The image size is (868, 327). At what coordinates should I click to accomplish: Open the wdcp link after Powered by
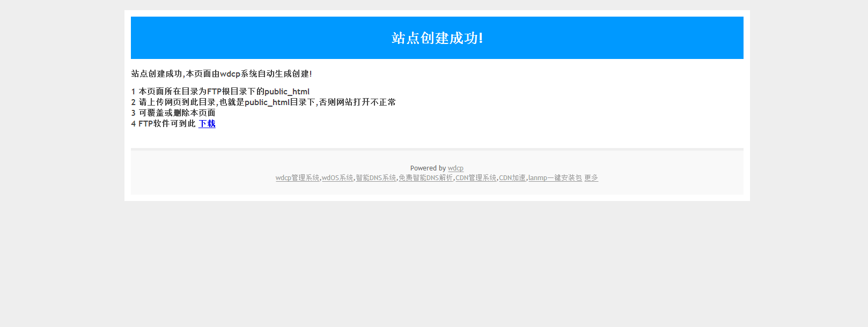(455, 168)
